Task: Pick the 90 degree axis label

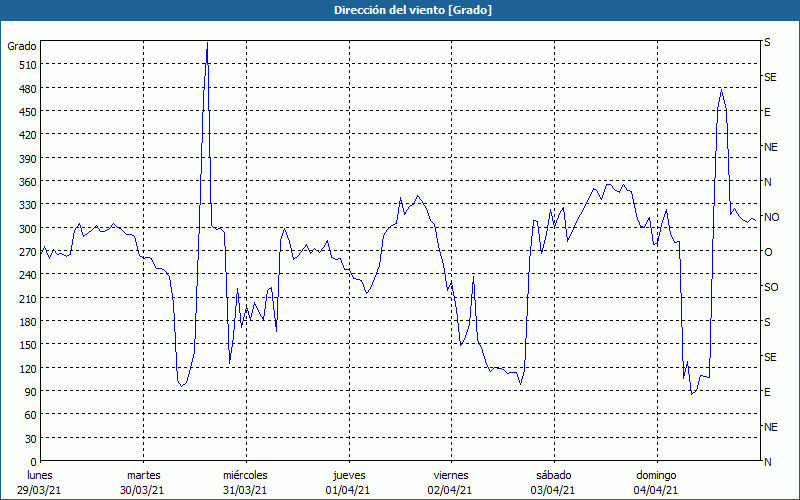Action: coord(30,392)
